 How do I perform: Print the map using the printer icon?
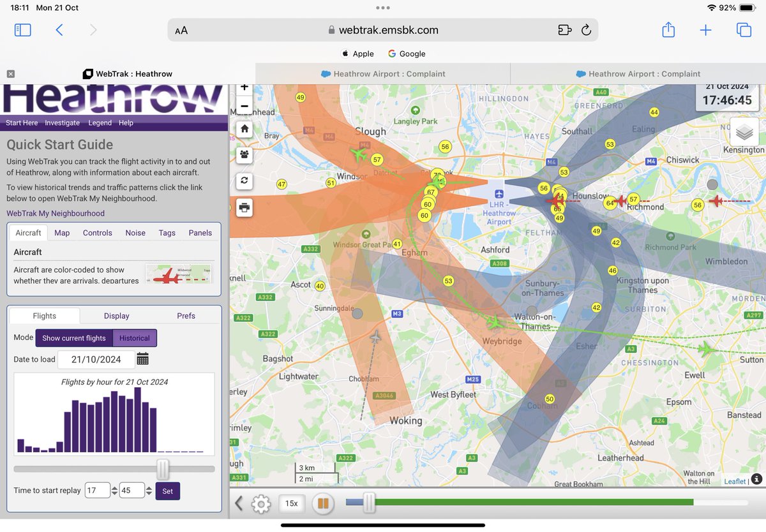click(x=244, y=207)
